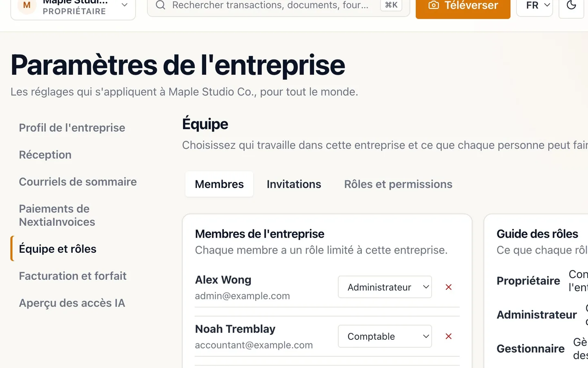Select the Membres tab

click(219, 184)
